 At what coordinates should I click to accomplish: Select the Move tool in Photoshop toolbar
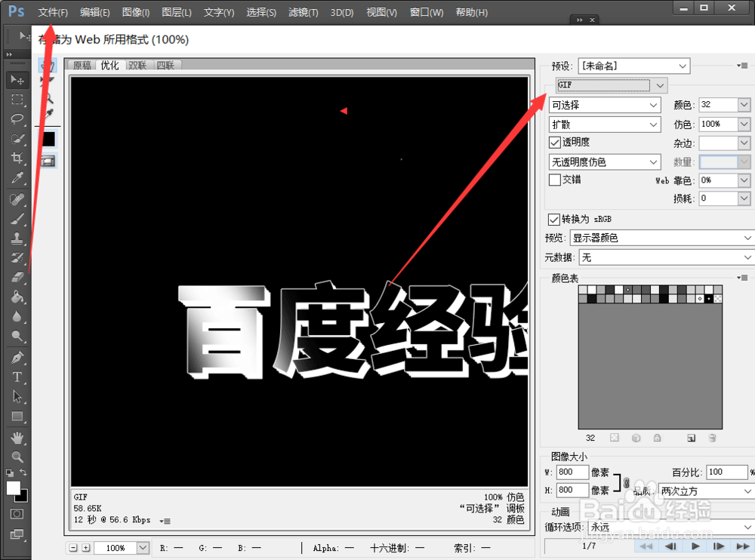coord(17,79)
